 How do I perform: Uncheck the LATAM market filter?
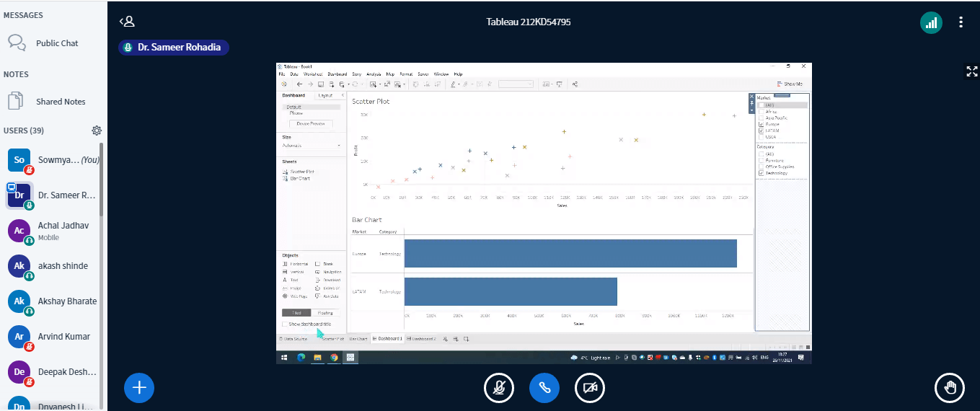point(762,131)
